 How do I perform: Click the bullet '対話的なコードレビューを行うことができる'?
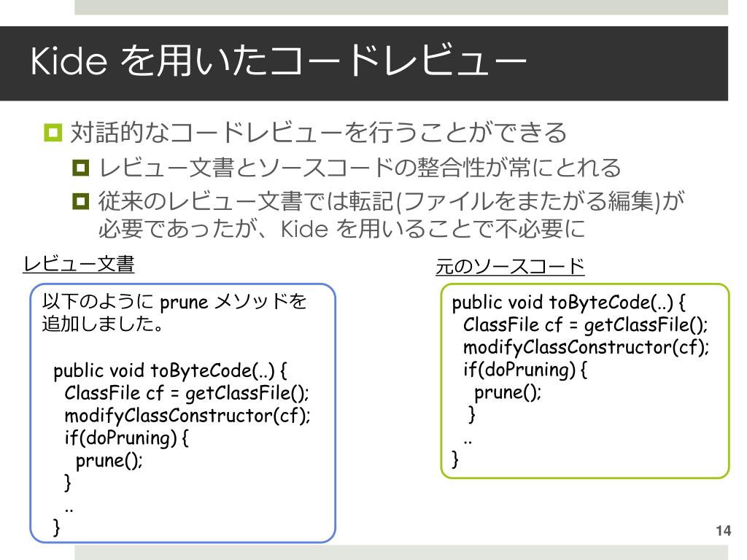tap(318, 132)
